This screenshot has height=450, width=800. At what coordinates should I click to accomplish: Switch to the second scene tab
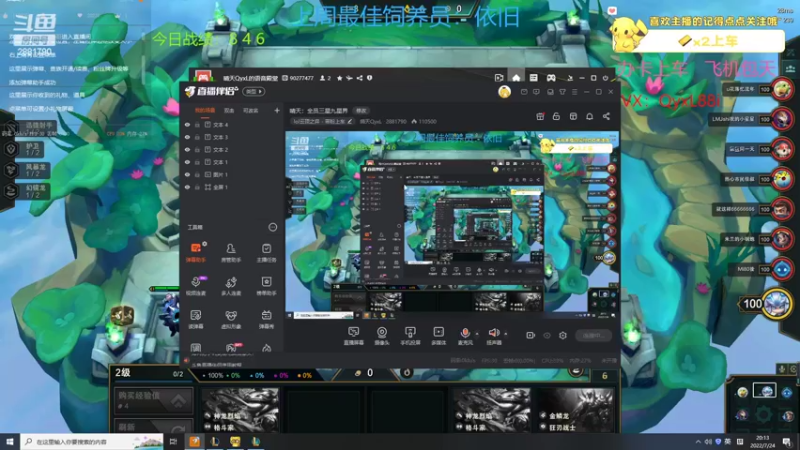(x=229, y=110)
